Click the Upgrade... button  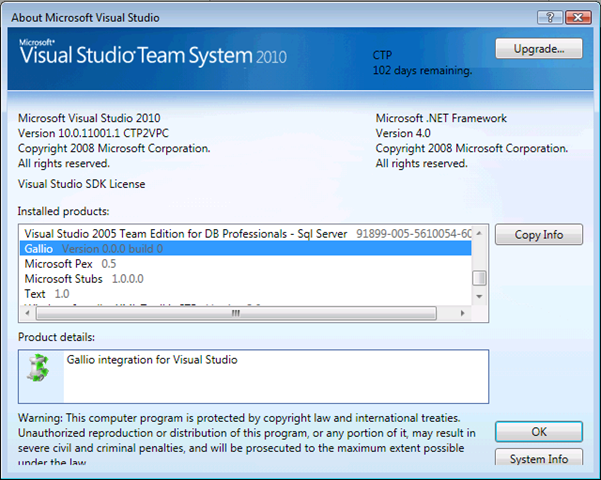click(x=539, y=49)
